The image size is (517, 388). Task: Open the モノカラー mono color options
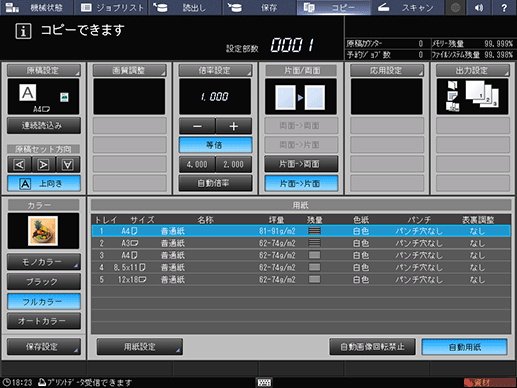(x=44, y=262)
